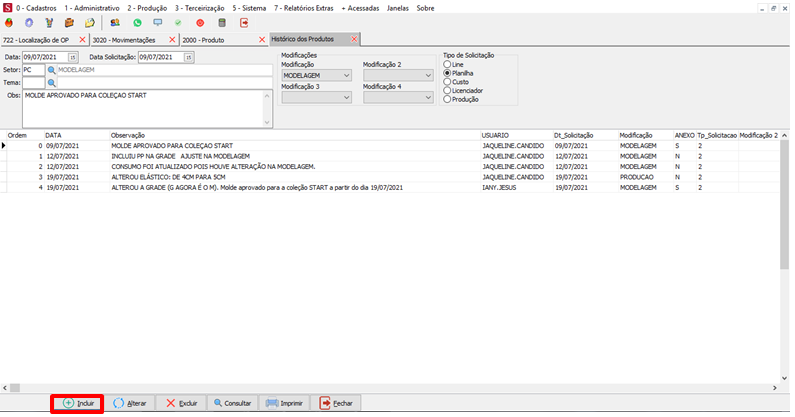The height and width of the screenshot is (417, 795).
Task: Click the magnifier search icon next to Setor
Action: pos(51,70)
